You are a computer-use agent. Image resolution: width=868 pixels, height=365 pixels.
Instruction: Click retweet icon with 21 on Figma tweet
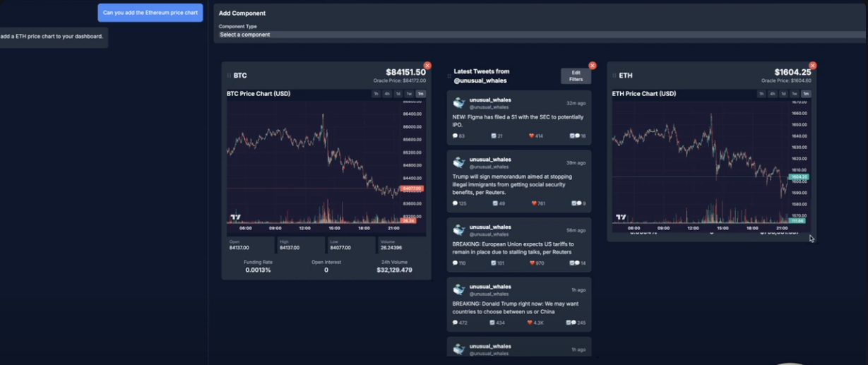point(494,136)
